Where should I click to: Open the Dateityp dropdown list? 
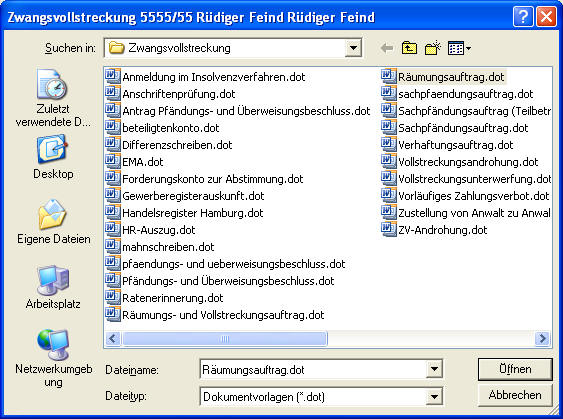(434, 397)
